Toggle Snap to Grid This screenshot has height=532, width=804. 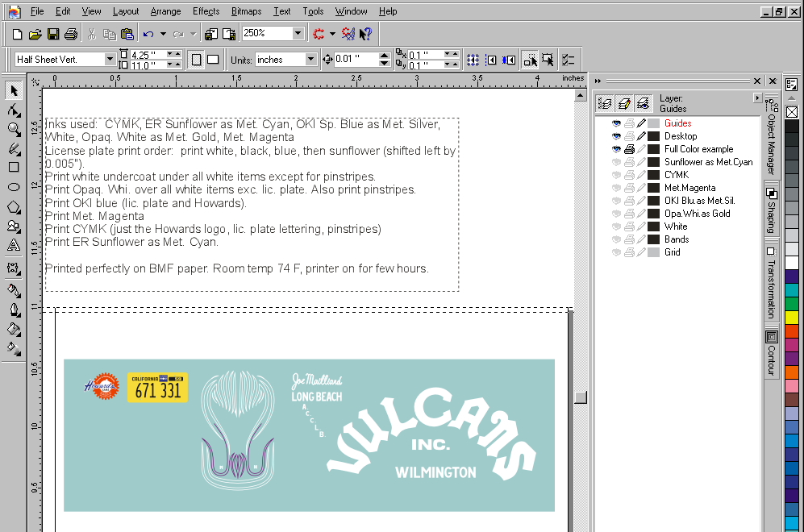coord(473,60)
